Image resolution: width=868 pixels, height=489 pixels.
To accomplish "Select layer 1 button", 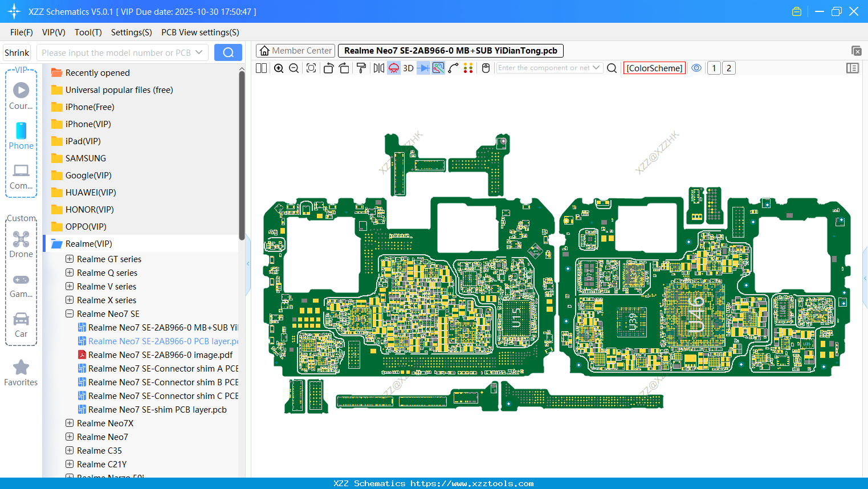I will [714, 68].
